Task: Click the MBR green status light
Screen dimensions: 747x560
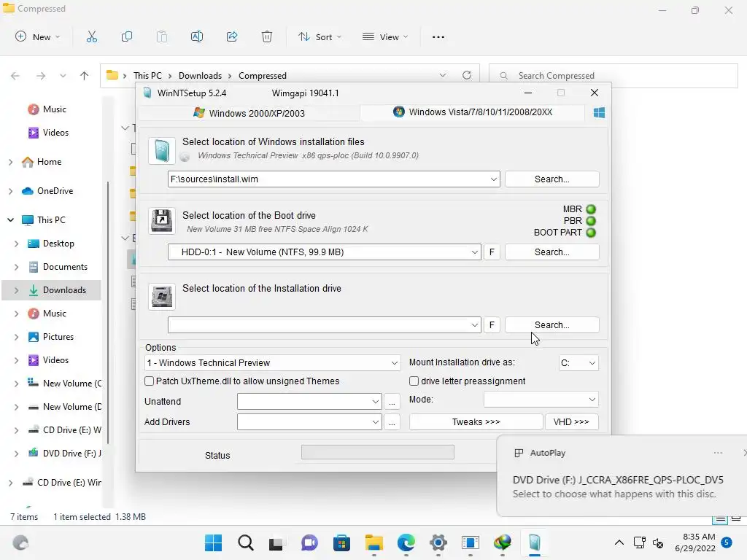Action: coord(591,209)
